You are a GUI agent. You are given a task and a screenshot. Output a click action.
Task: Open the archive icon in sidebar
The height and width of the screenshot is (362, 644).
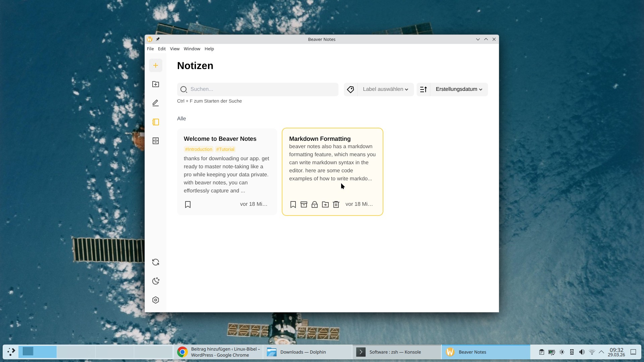155,141
